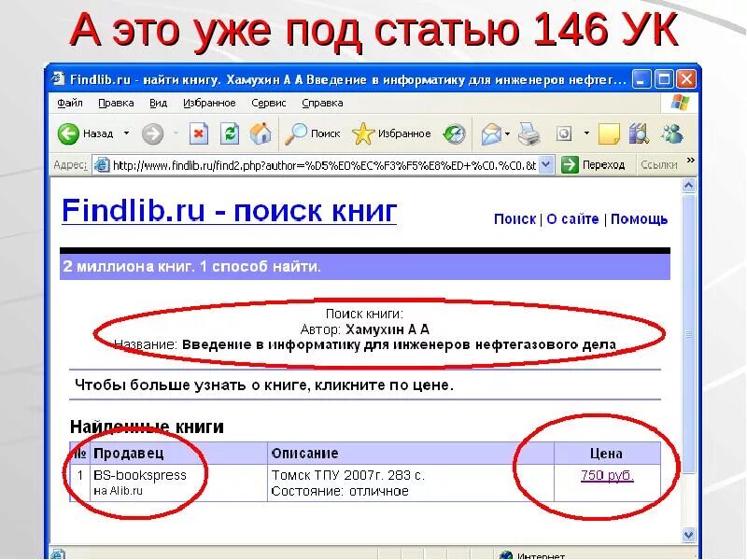Open the History clock icon
The width and height of the screenshot is (747, 560).
454,133
